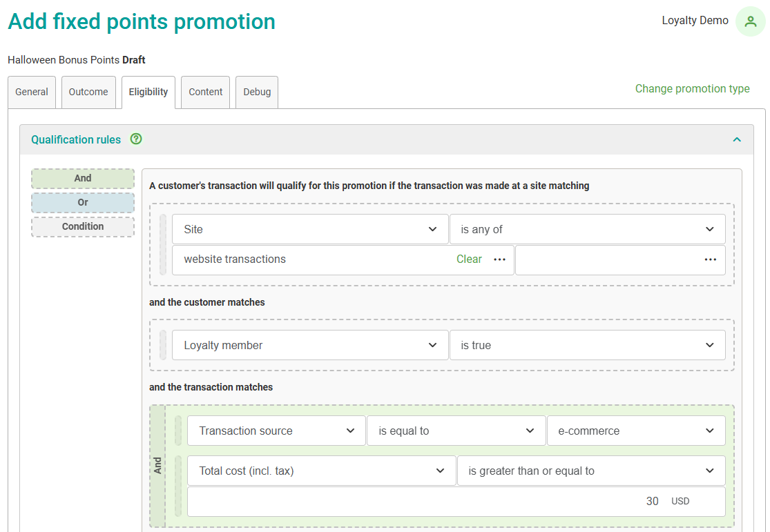This screenshot has height=532, width=770.
Task: Click the Qualification rules help icon
Action: [x=136, y=139]
